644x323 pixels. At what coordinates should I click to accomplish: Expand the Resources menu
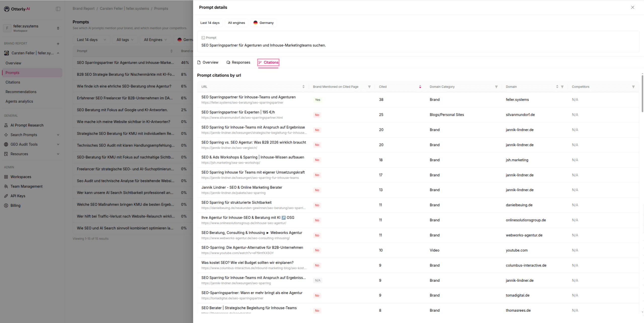click(58, 154)
